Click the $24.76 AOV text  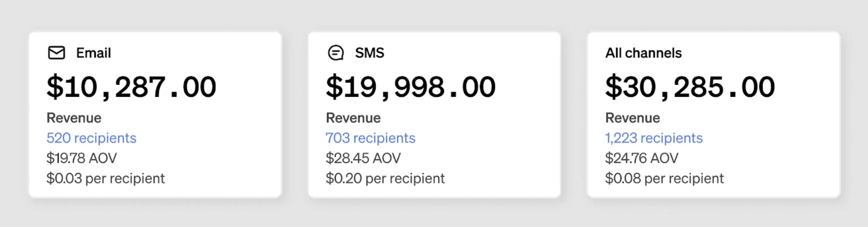641,158
